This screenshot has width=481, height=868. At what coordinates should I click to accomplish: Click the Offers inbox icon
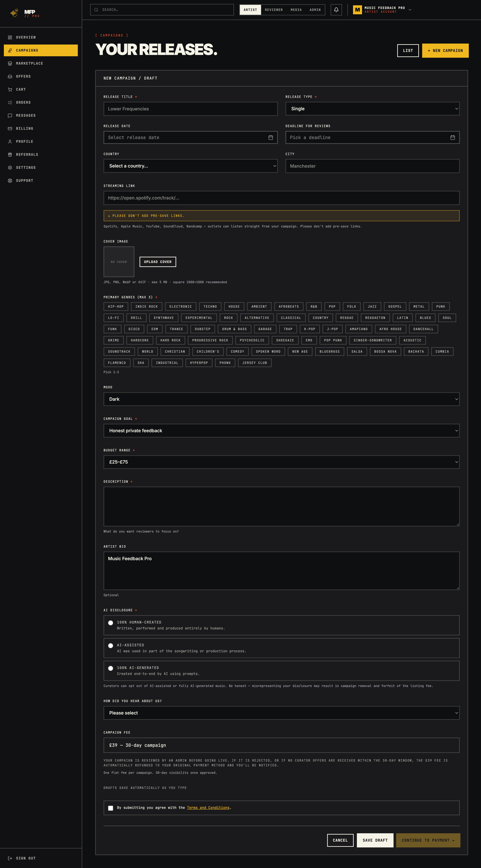point(10,77)
